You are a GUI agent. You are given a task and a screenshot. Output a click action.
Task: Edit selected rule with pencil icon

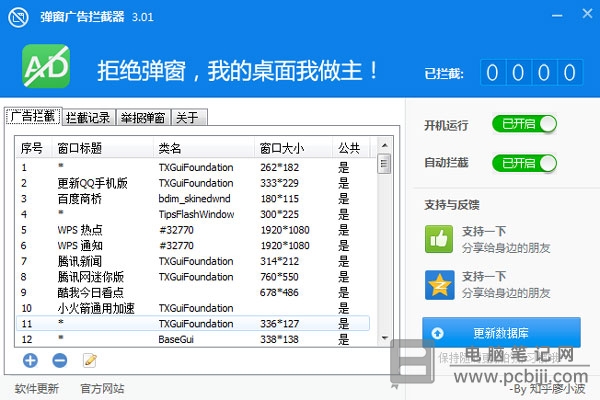(x=90, y=360)
